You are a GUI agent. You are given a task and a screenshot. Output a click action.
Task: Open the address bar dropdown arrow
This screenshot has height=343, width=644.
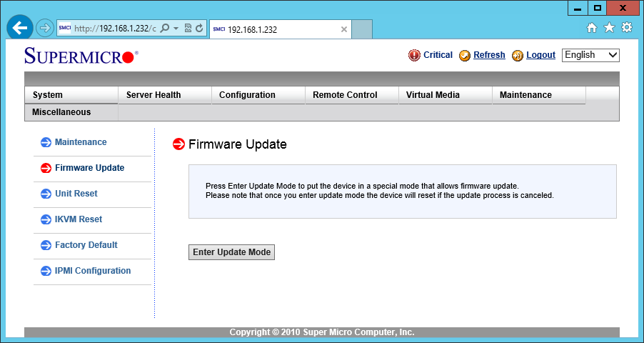176,29
